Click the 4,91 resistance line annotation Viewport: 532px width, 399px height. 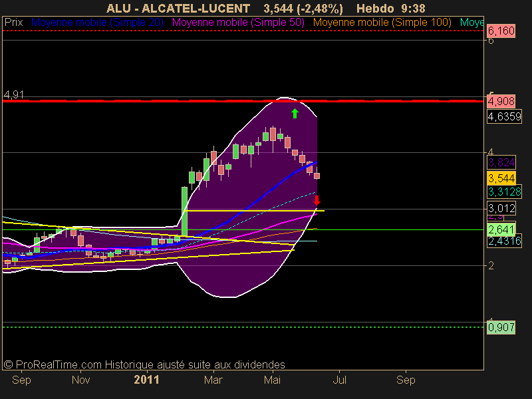pos(13,94)
